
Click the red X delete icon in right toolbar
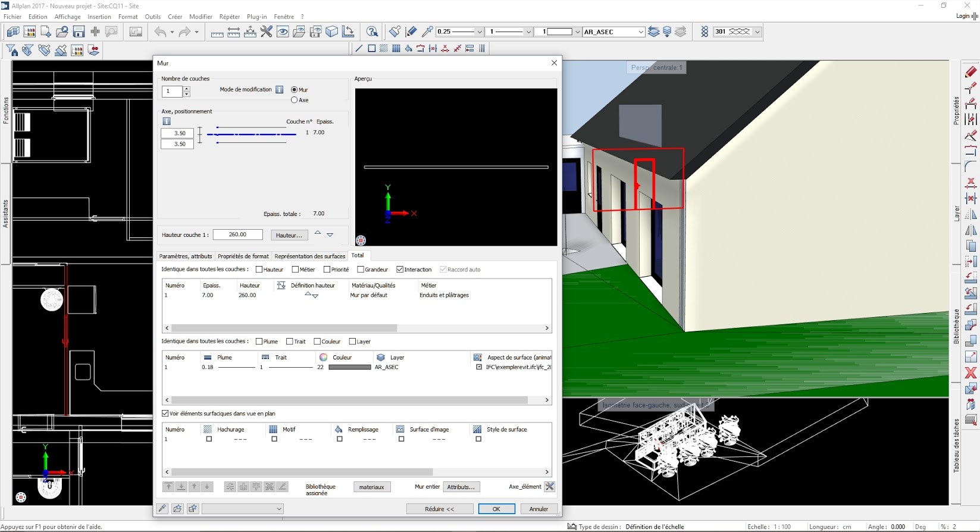point(970,373)
